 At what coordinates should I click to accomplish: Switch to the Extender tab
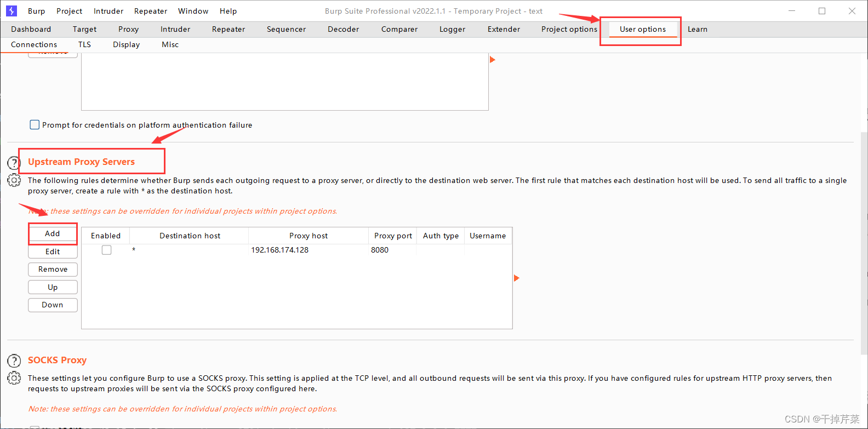[x=504, y=29]
